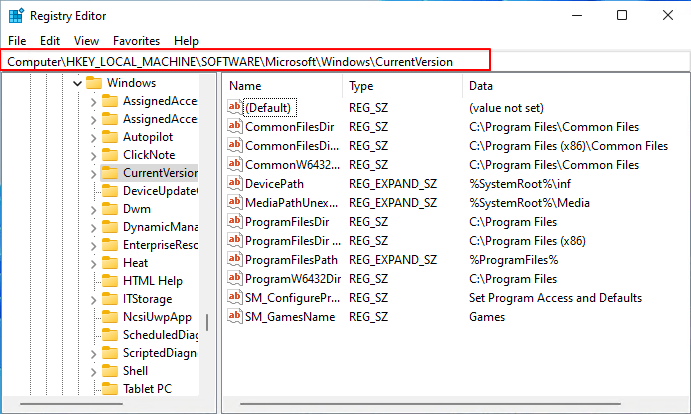
Task: Click the Data column header
Action: [480, 86]
